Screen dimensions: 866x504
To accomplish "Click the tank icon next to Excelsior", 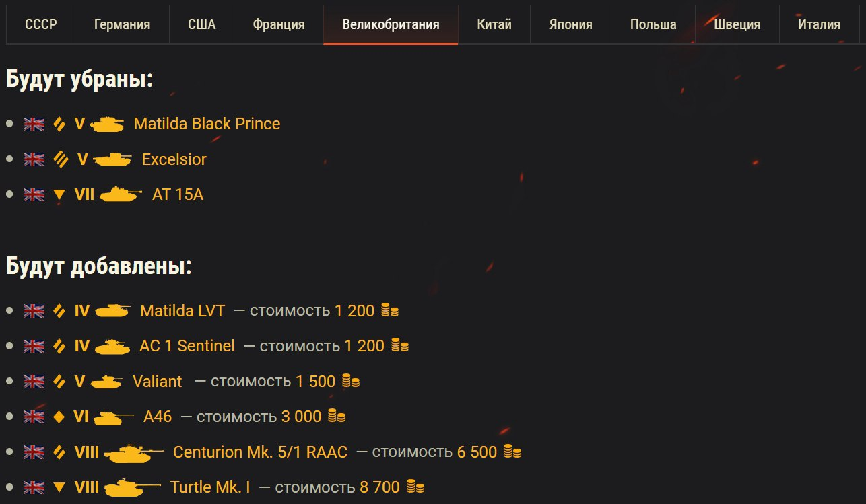I will tap(112, 159).
